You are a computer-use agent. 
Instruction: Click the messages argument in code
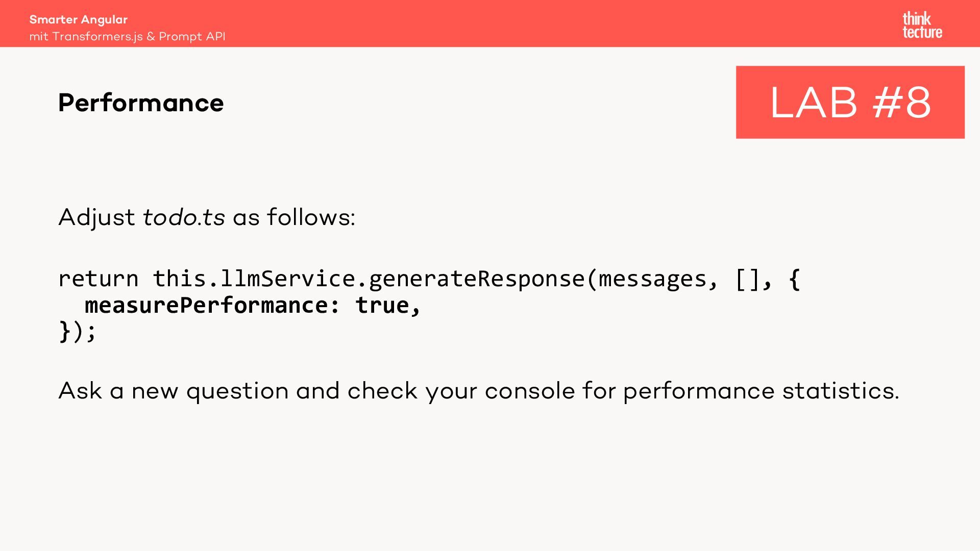(652, 279)
